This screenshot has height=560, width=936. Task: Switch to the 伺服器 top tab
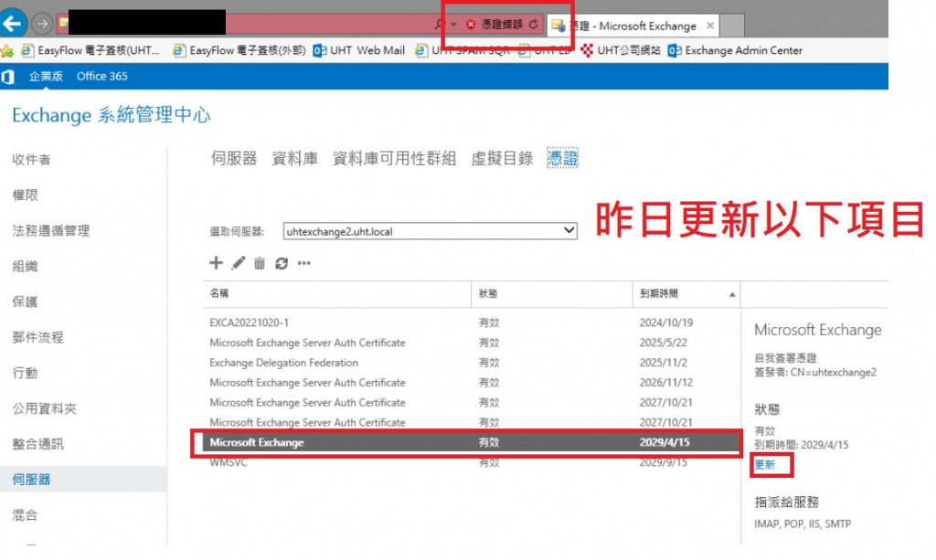tap(233, 158)
